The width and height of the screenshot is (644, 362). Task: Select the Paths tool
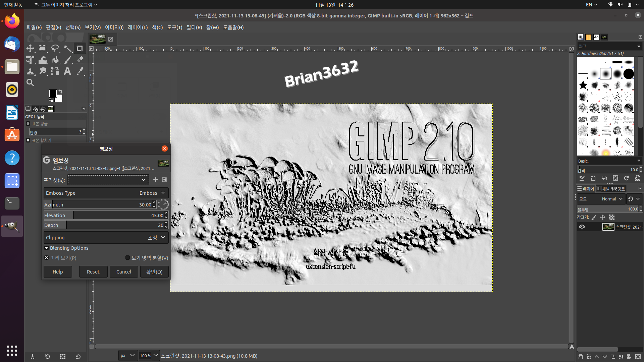[x=55, y=71]
